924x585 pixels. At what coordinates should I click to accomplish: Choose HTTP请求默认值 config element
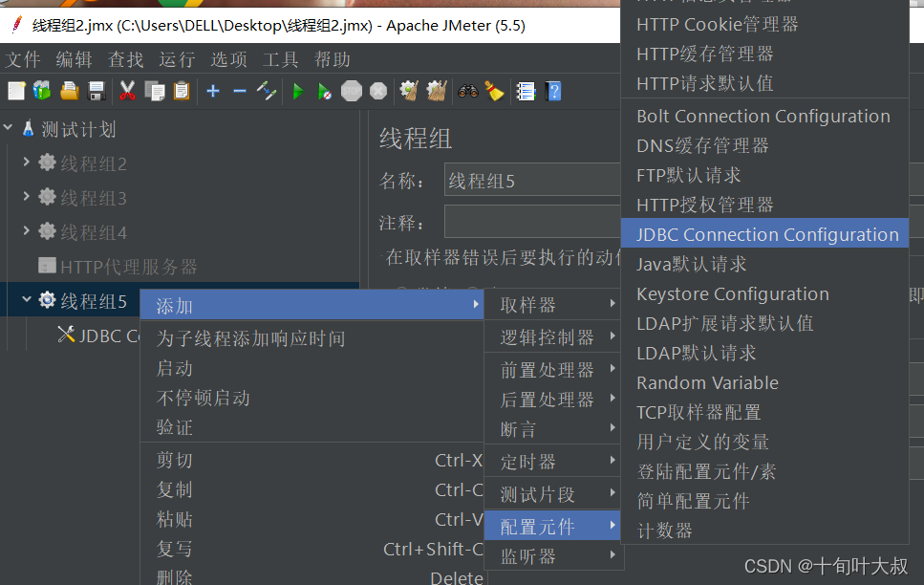tap(764, 83)
